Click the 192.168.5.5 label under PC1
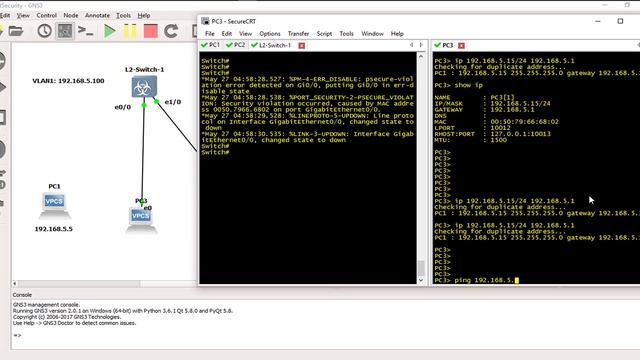Image resolution: width=640 pixels, height=360 pixels. tap(53, 229)
